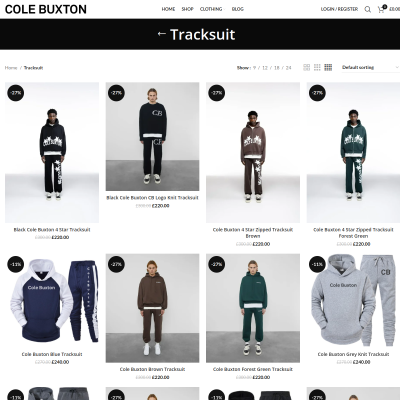The image size is (400, 400).
Task: Show 9 products per page
Action: pos(254,68)
